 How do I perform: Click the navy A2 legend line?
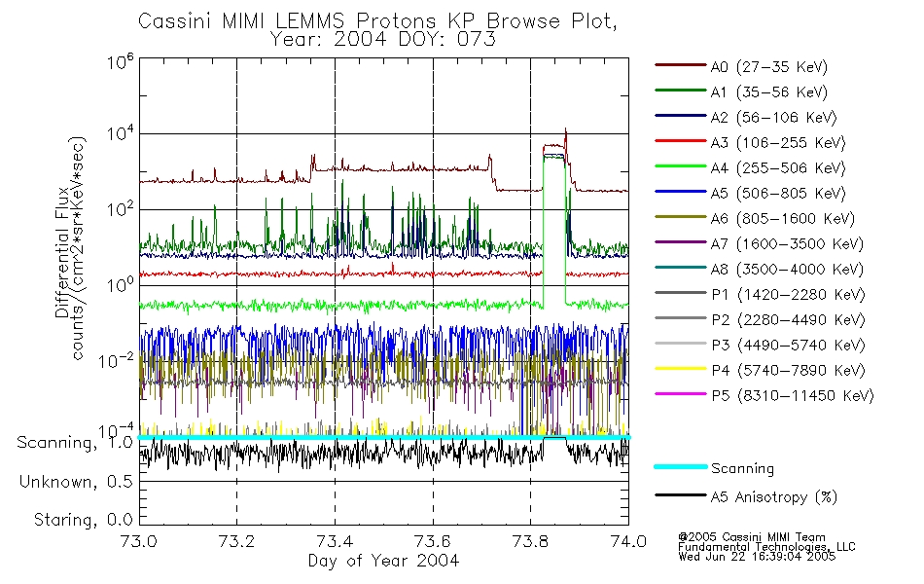(x=681, y=116)
